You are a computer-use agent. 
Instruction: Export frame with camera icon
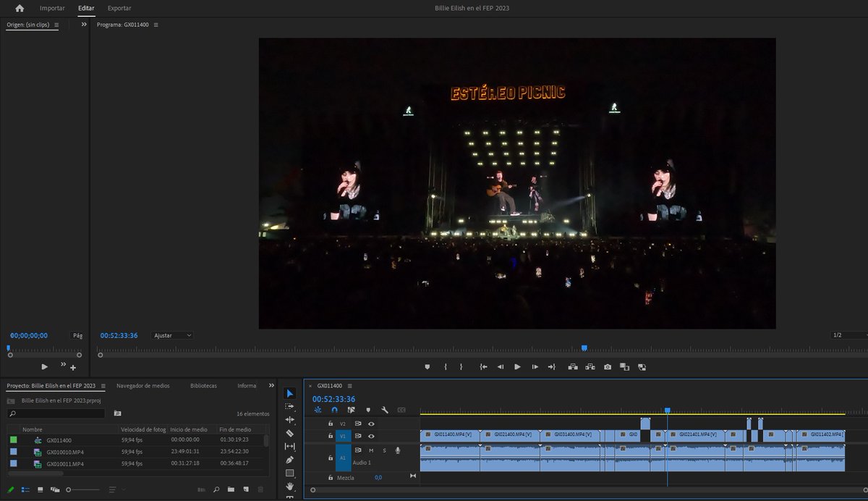[x=608, y=367]
